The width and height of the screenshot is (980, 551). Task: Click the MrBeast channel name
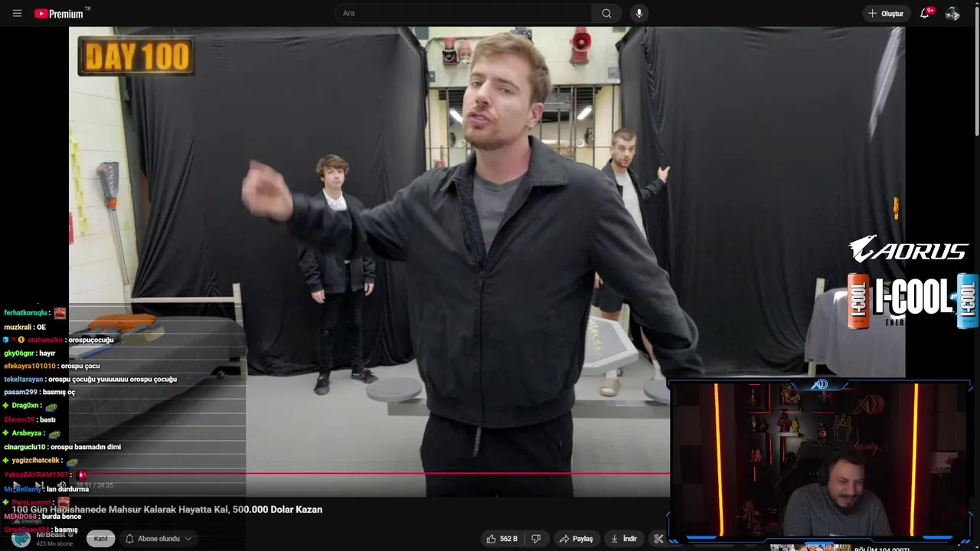(x=51, y=534)
